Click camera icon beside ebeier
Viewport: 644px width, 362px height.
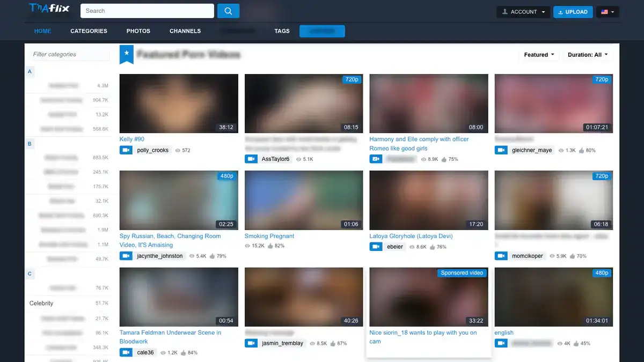(376, 247)
